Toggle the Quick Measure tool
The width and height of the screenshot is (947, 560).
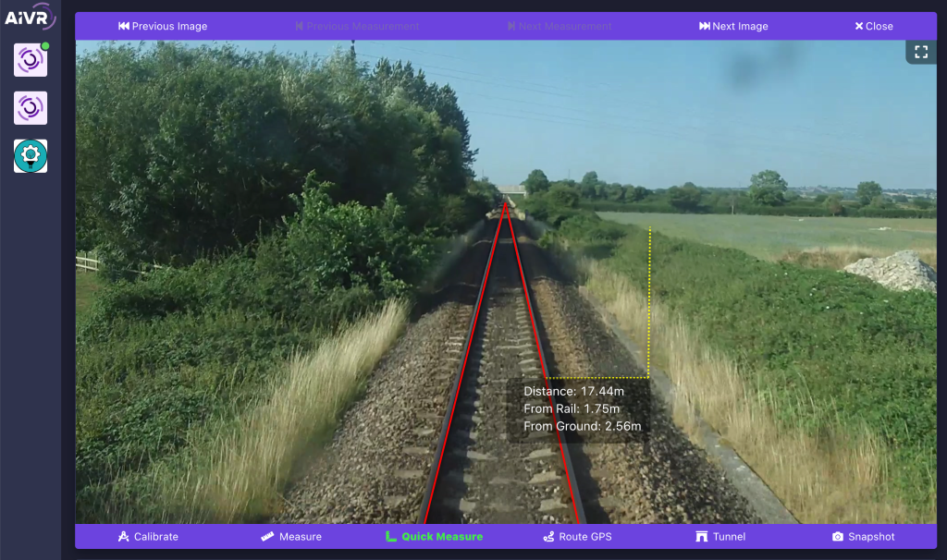[435, 537]
